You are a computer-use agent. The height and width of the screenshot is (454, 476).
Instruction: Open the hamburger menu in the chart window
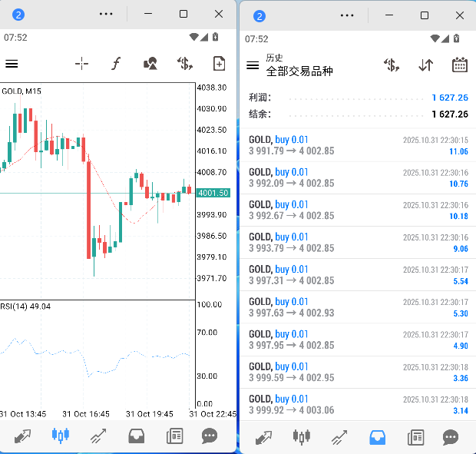[x=12, y=64]
